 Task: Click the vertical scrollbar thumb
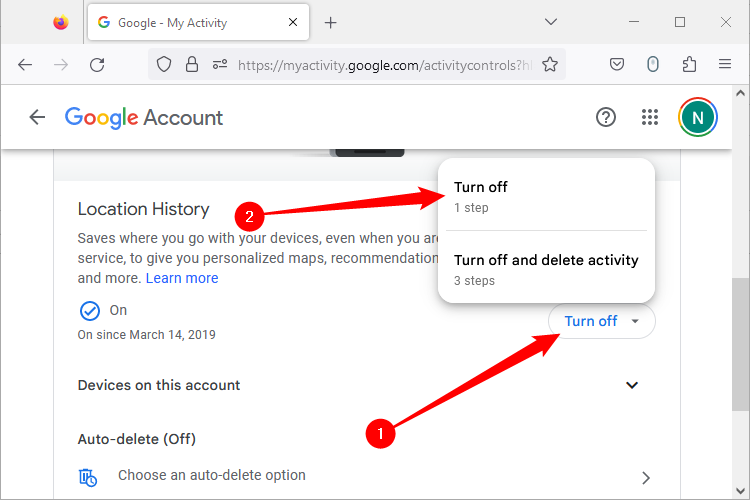tap(740, 344)
